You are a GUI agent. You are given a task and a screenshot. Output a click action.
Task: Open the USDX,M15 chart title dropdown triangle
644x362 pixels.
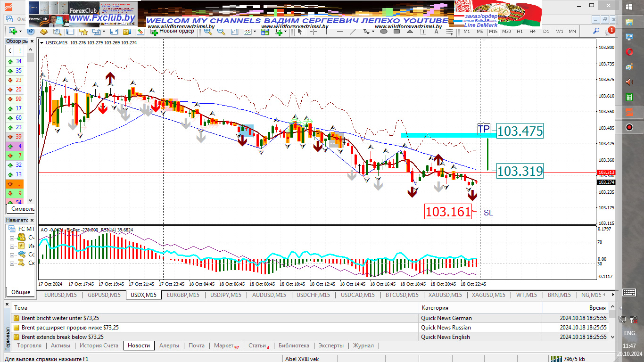point(42,43)
